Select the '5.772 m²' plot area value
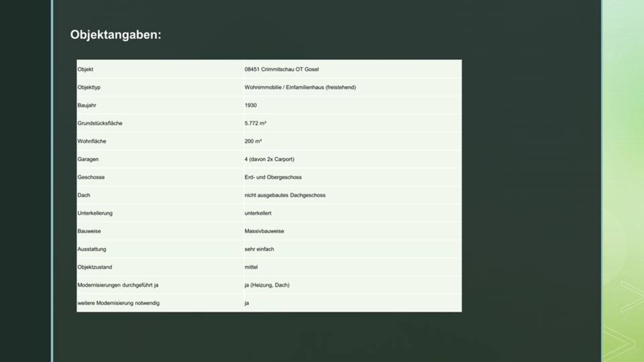This screenshot has height=362, width=644. pos(256,123)
